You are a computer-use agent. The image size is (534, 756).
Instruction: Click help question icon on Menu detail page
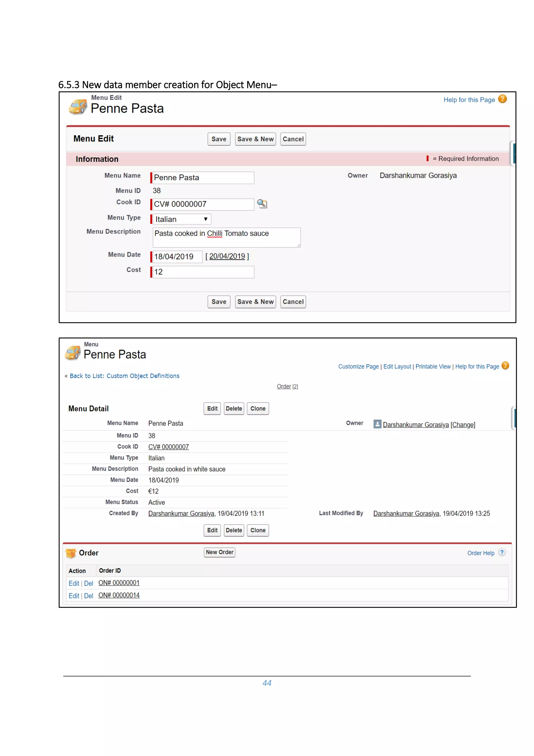tap(505, 365)
